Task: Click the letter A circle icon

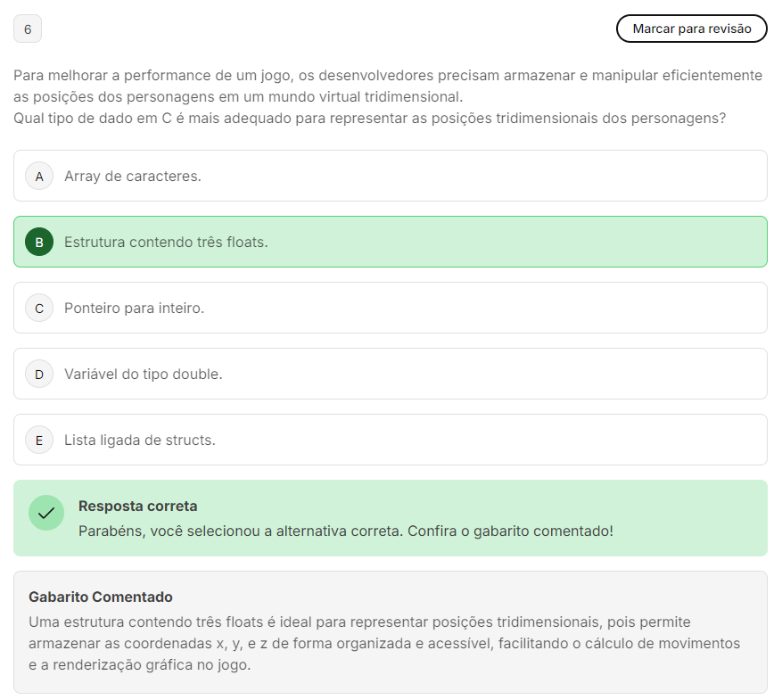Action: [39, 177]
